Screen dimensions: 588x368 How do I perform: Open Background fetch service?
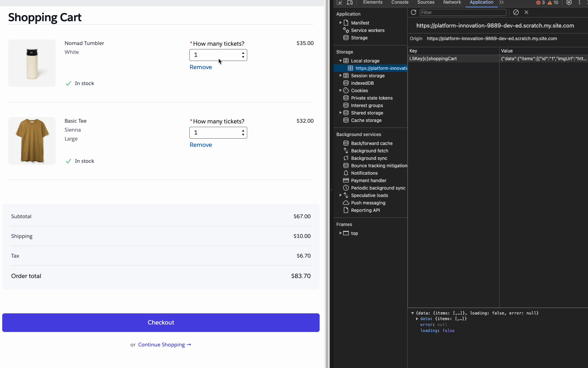pos(369,151)
